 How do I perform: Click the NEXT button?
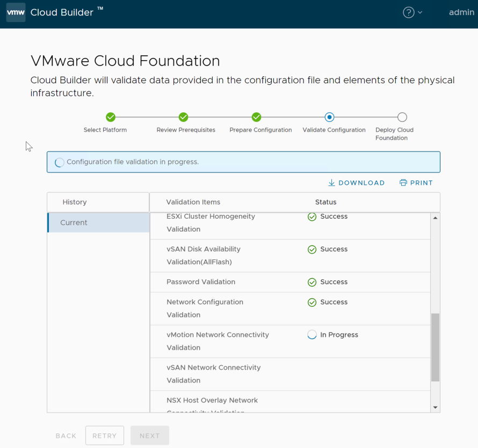(x=150, y=436)
